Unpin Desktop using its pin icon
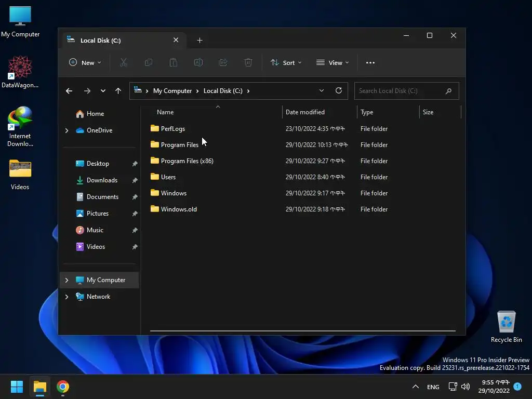This screenshot has height=399, width=532. point(135,164)
